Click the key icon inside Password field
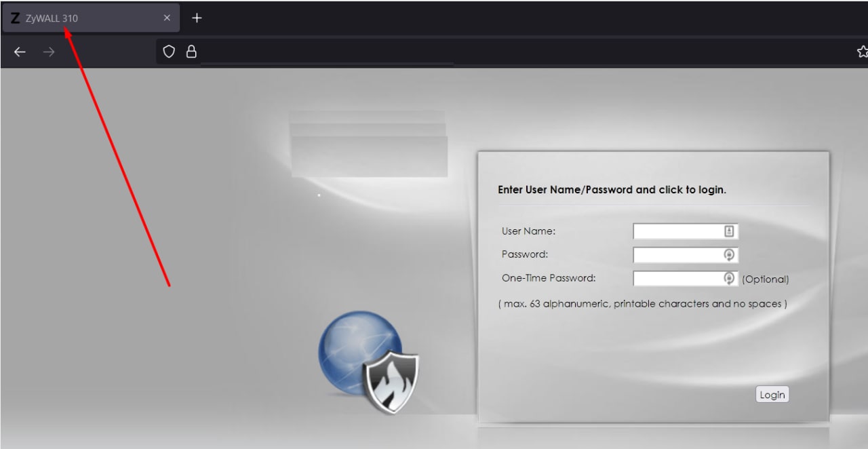 coord(729,255)
